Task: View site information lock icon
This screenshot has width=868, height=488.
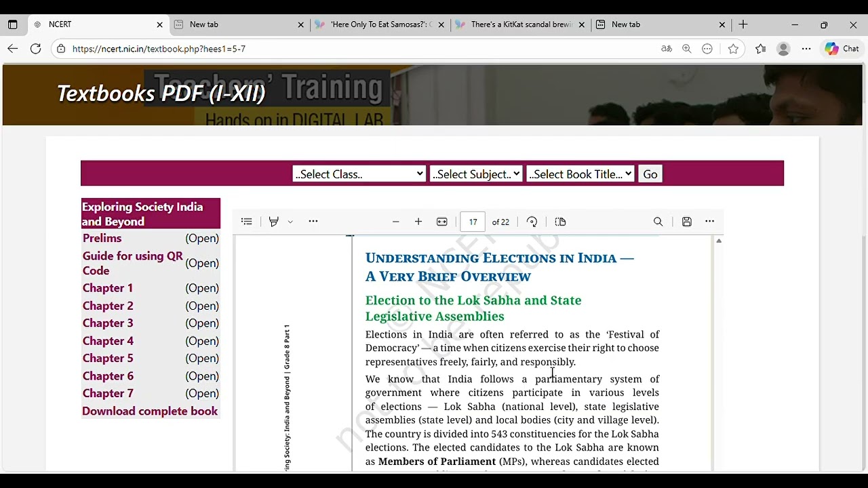Action: (x=61, y=49)
